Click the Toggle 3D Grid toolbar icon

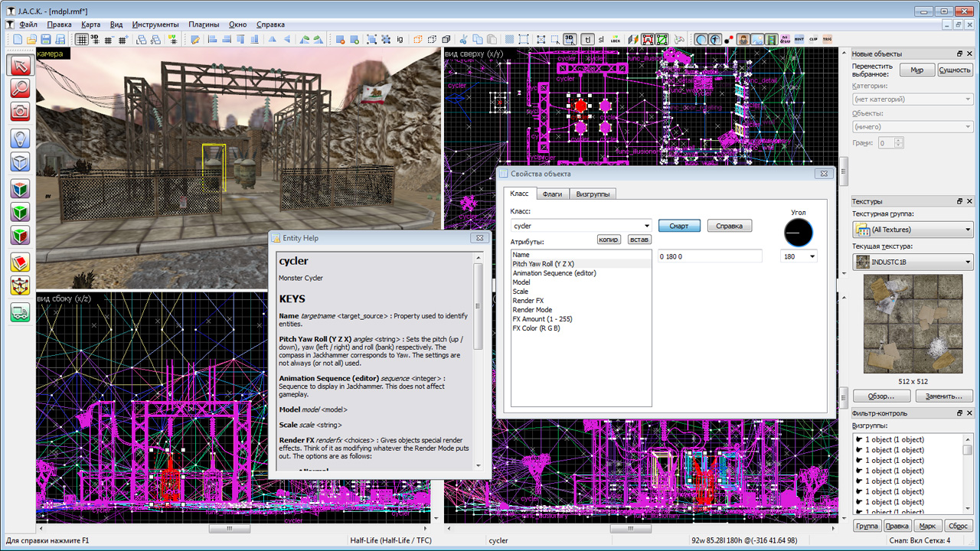(570, 39)
